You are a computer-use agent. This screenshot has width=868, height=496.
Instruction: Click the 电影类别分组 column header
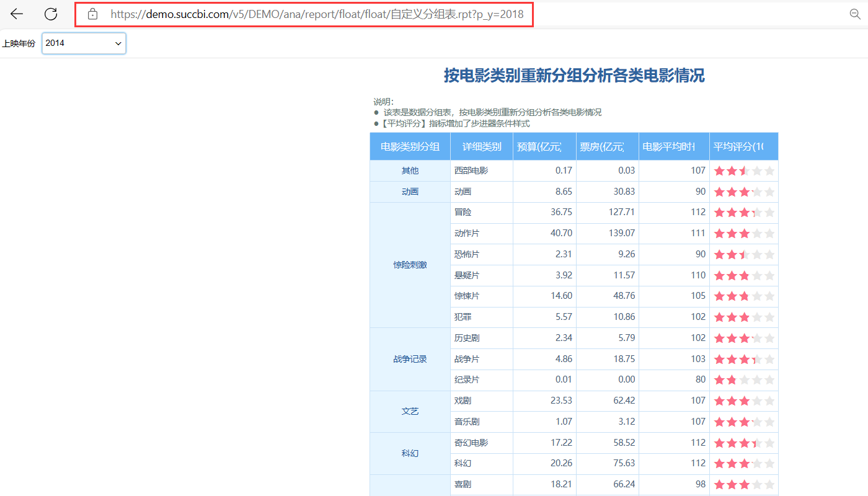(x=410, y=147)
